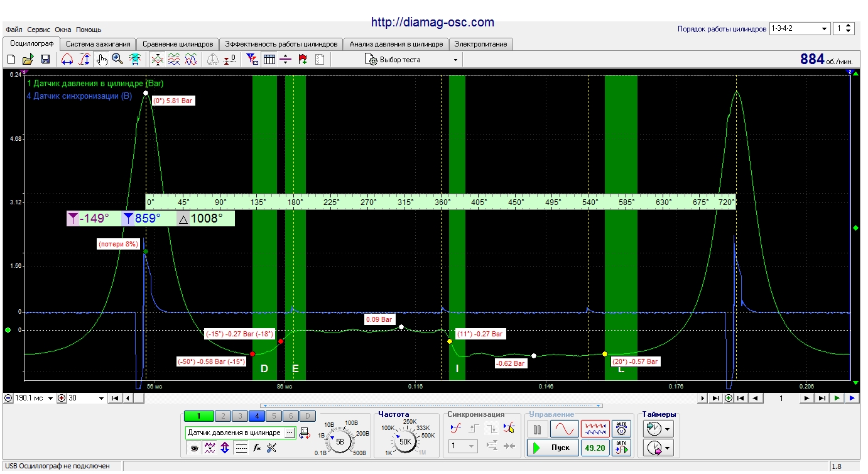The image size is (868, 474).
Task: Toggle channel 4 button
Action: coord(256,416)
